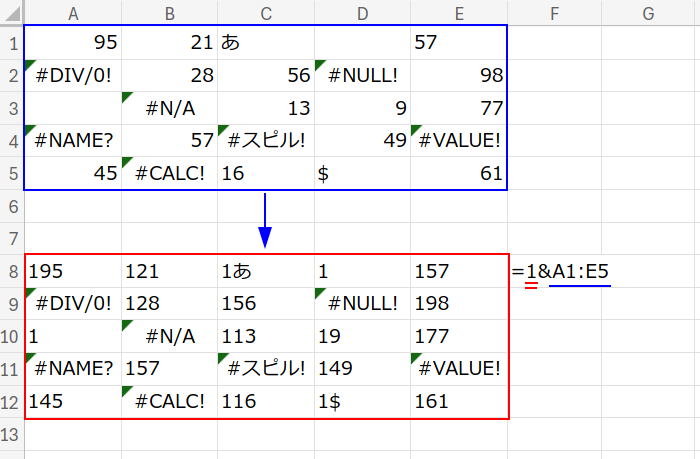Click cell A8 containing 195
Viewport: 700px width, 459px height.
click(73, 271)
